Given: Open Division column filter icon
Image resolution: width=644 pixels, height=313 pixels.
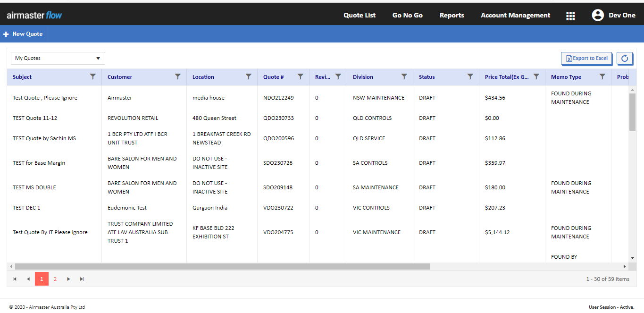Looking at the screenshot, I should pos(404,76).
